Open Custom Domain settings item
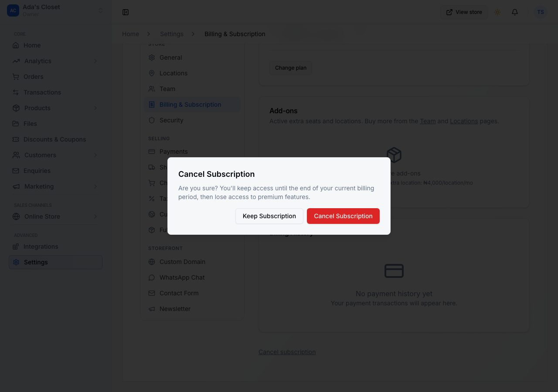The image size is (558, 392). [192, 262]
